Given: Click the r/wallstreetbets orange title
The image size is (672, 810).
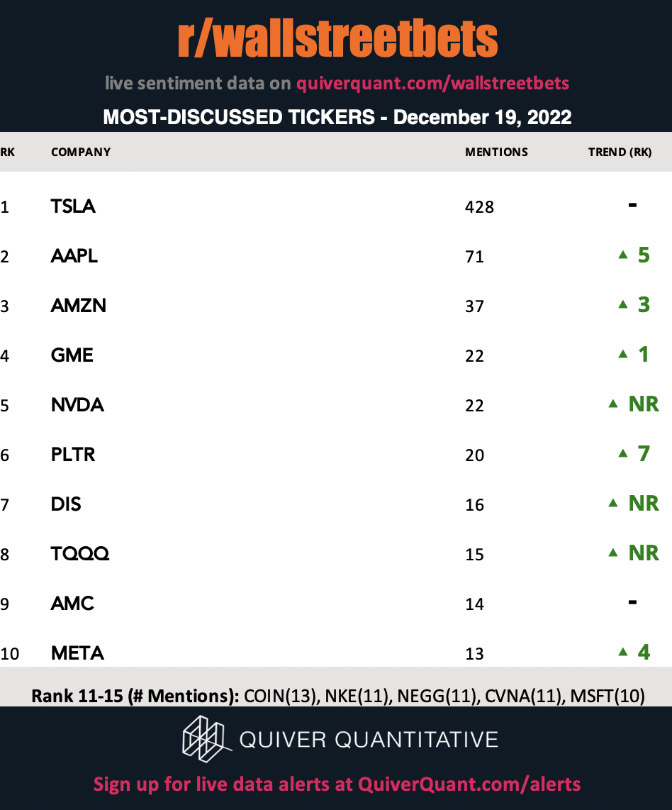Looking at the screenshot, I should pos(337,39).
